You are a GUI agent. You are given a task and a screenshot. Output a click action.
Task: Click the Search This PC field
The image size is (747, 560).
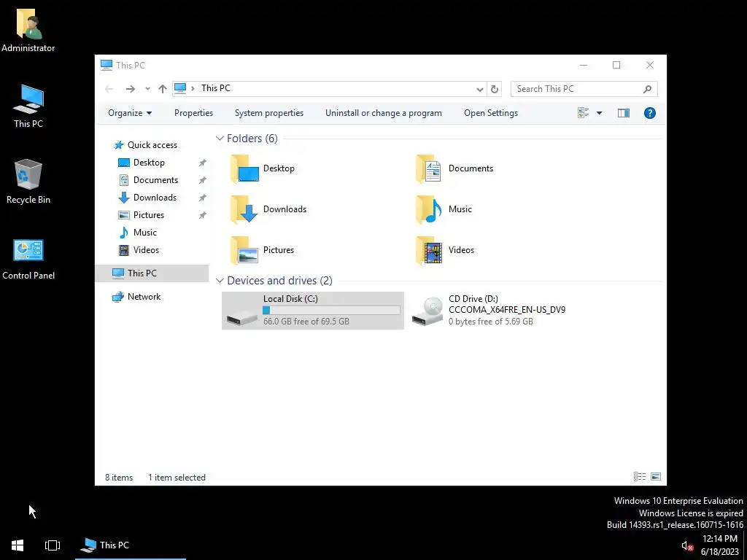coord(584,89)
